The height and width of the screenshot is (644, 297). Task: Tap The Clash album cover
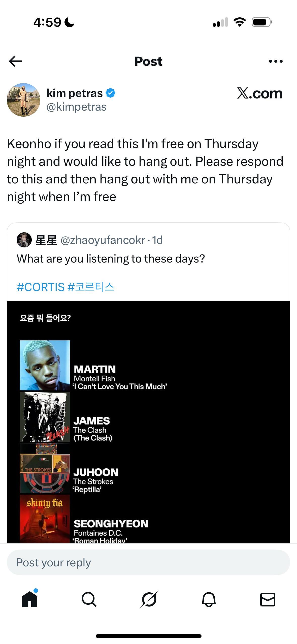pos(45,417)
